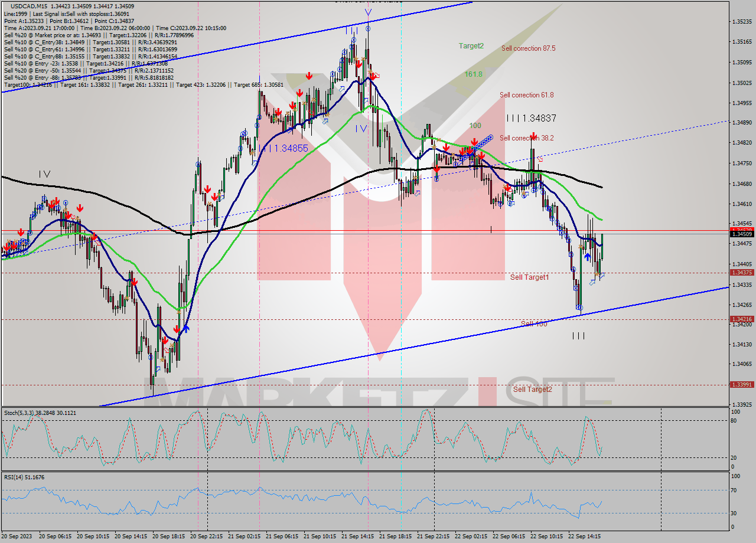
Task: Click the 'Sell %10 @ Entry -23' line
Action: coord(86,63)
